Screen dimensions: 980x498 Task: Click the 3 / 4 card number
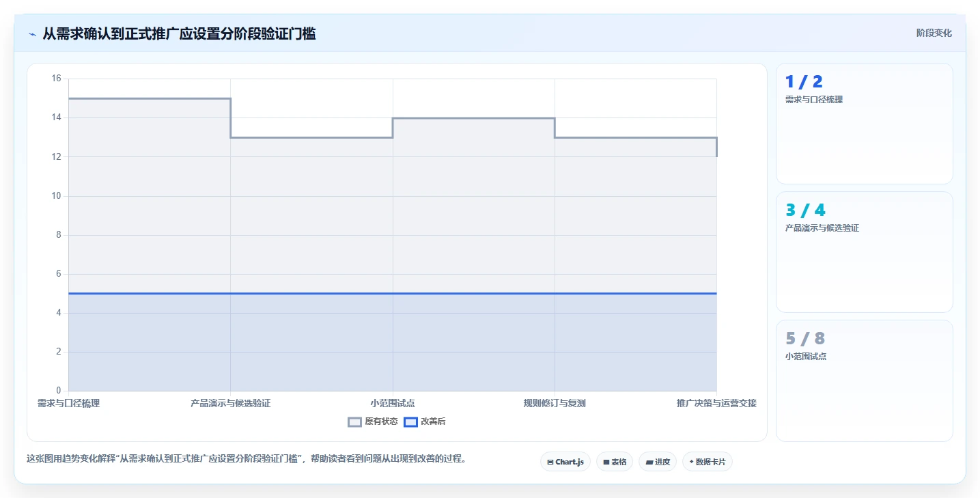pos(805,210)
